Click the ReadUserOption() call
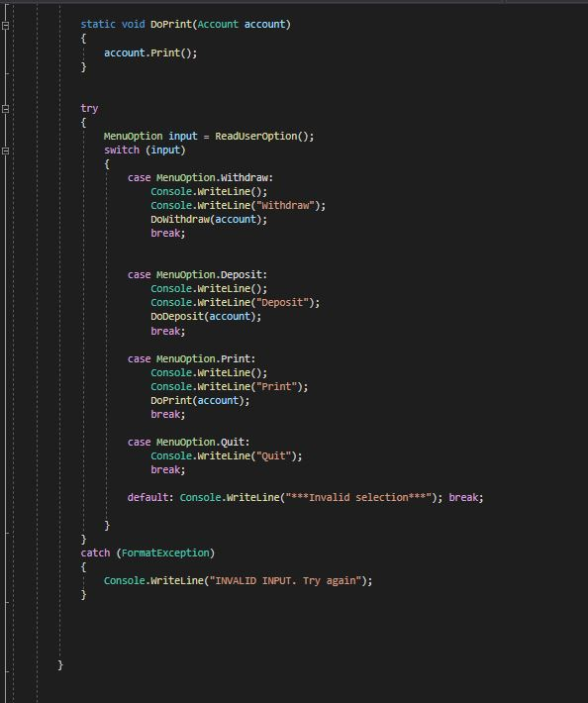 [264, 137]
